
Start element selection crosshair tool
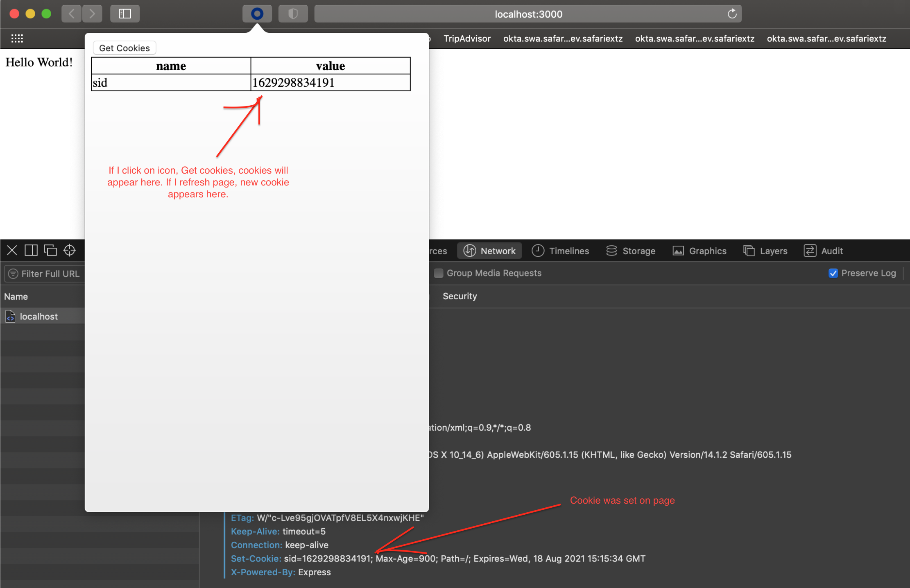point(70,250)
